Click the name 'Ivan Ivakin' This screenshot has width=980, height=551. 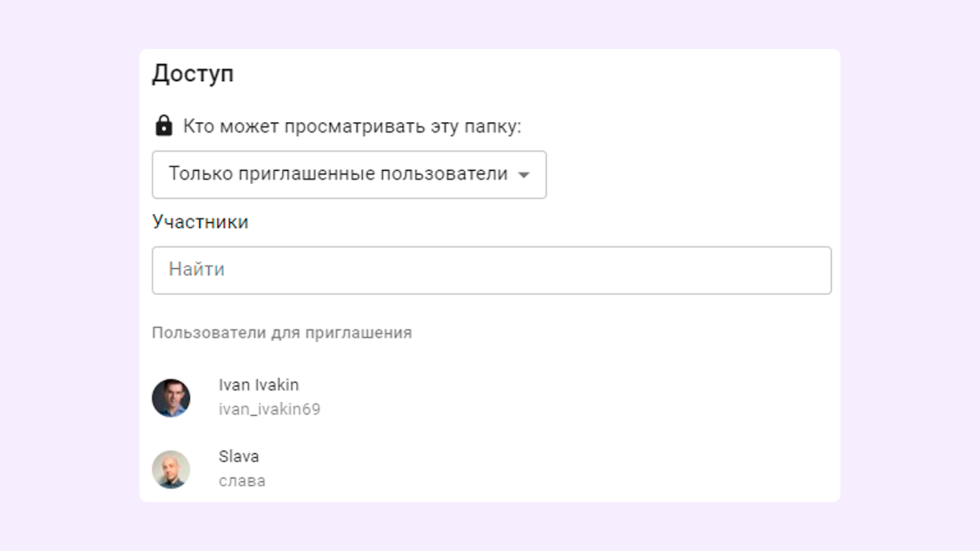pos(258,384)
